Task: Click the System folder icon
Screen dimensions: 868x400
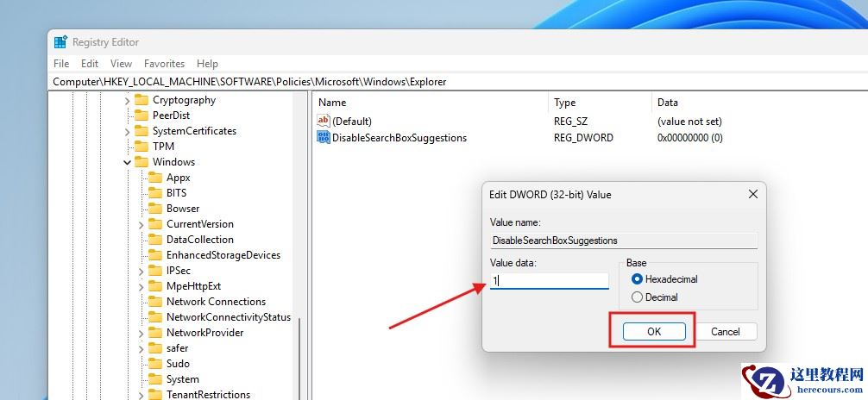Action: click(155, 379)
